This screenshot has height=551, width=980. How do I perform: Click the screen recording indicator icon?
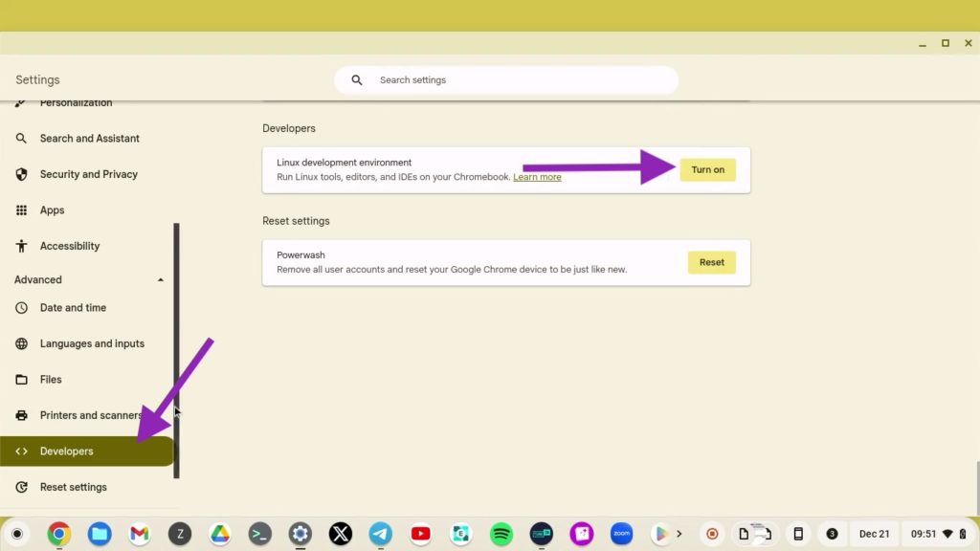pyautogui.click(x=712, y=534)
